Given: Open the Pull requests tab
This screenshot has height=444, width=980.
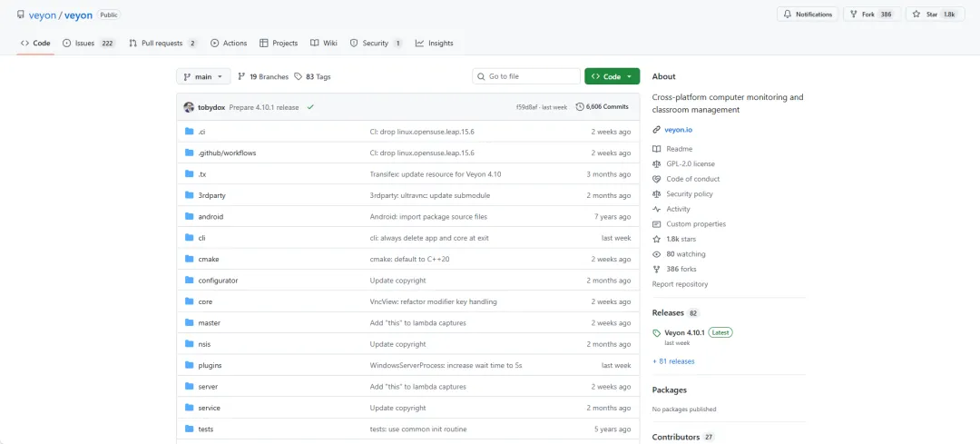Looking at the screenshot, I should click(163, 44).
